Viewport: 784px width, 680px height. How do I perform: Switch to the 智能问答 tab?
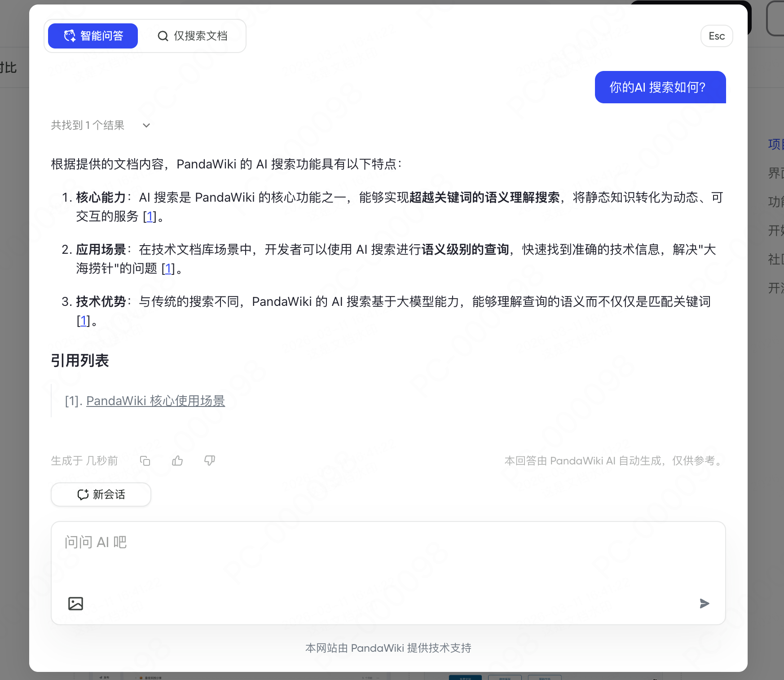(x=93, y=36)
